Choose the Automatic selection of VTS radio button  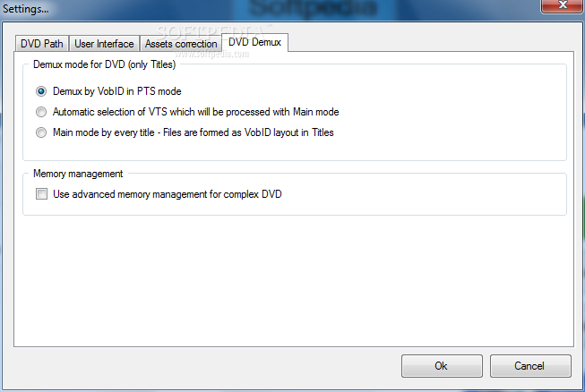point(41,112)
